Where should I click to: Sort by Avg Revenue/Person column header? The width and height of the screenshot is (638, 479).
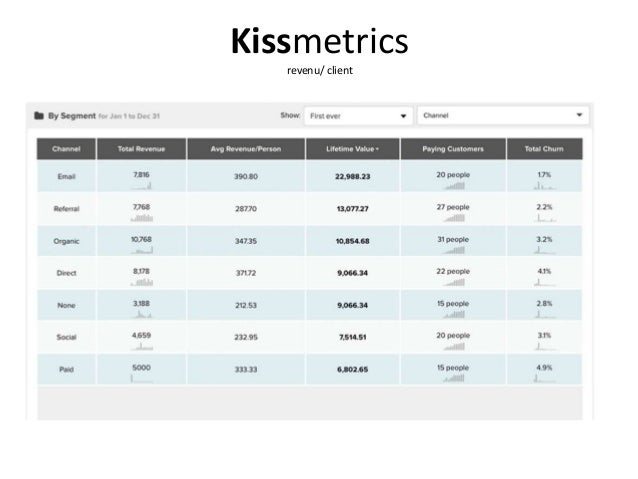coord(246,149)
